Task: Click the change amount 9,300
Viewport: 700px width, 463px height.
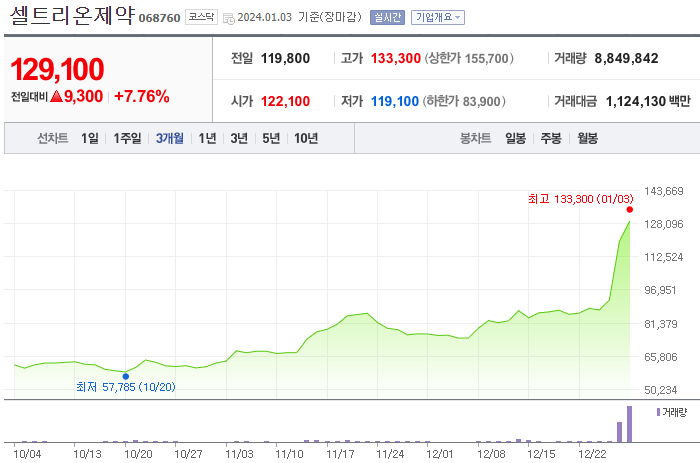Action: click(x=83, y=96)
